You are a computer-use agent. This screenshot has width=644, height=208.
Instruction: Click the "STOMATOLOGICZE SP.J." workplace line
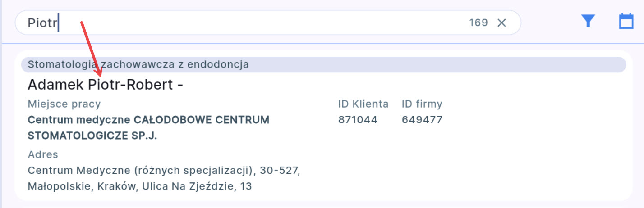[x=92, y=136]
